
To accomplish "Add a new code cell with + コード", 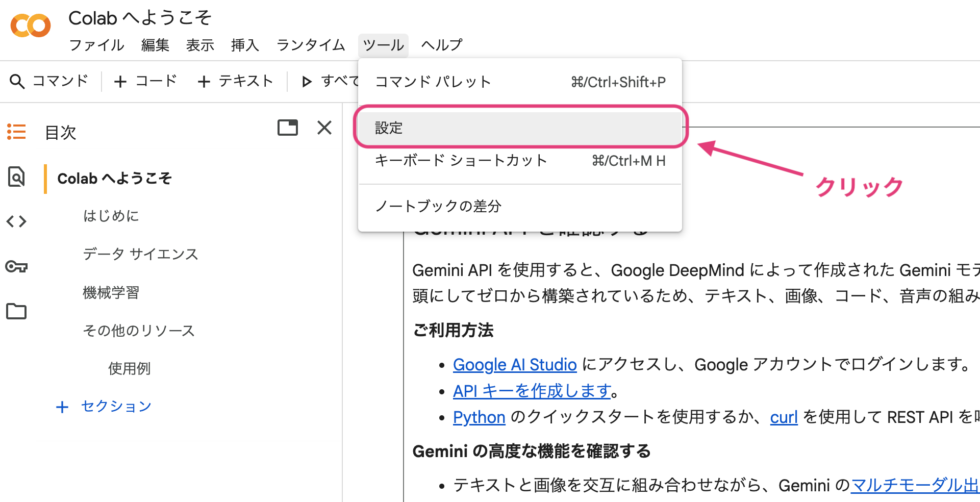I will pyautogui.click(x=145, y=81).
